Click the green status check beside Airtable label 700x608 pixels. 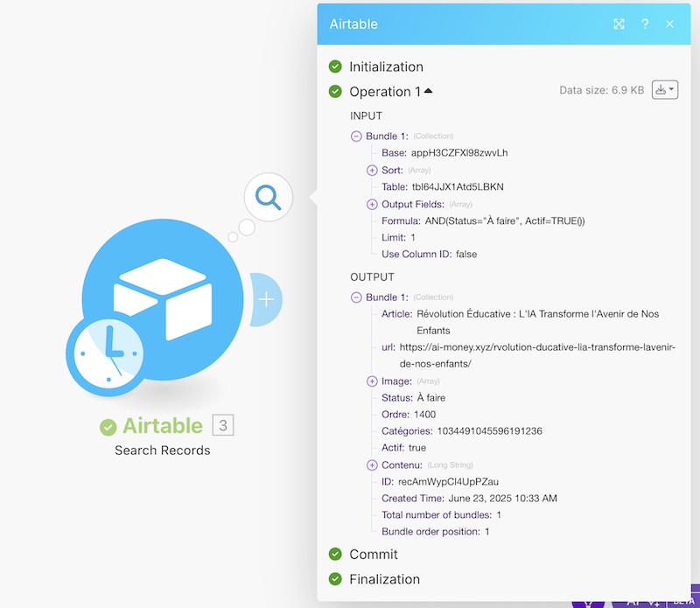click(x=108, y=427)
